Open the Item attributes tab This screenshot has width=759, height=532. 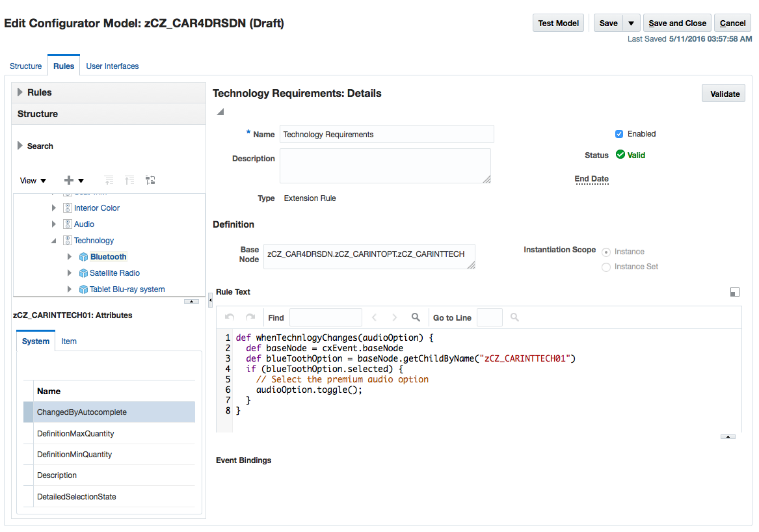pos(68,341)
